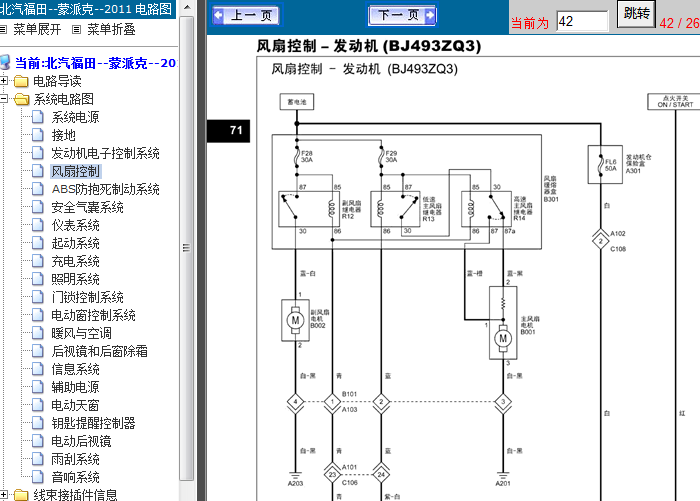Click connector 23 diamond at A101

[x=332, y=475]
